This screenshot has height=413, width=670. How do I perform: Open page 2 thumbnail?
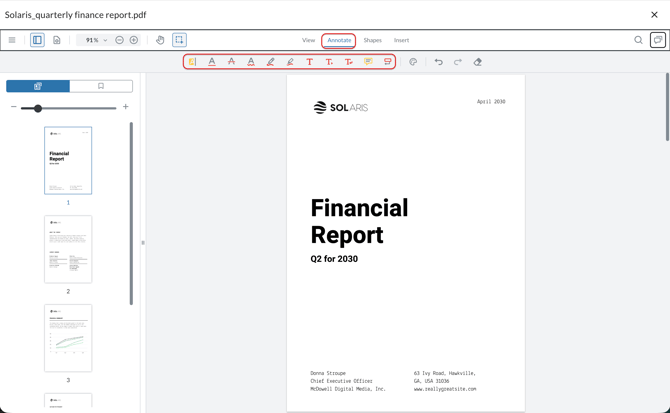click(68, 249)
